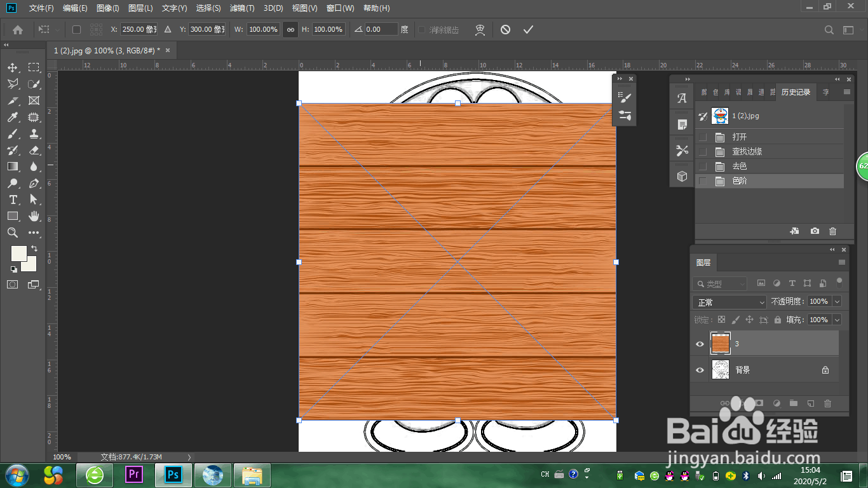Viewport: 868px width, 488px height.
Task: Select the Blur tool
Action: pos(34,166)
